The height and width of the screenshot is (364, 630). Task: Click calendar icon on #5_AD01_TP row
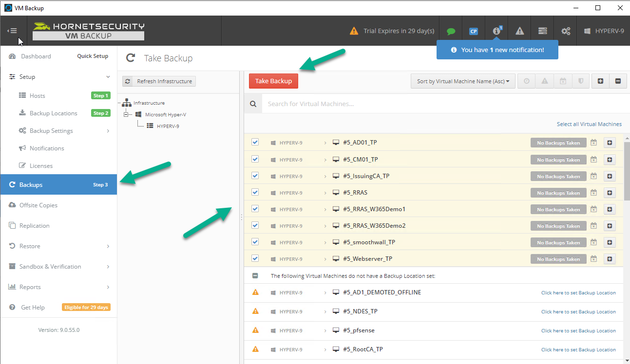593,143
